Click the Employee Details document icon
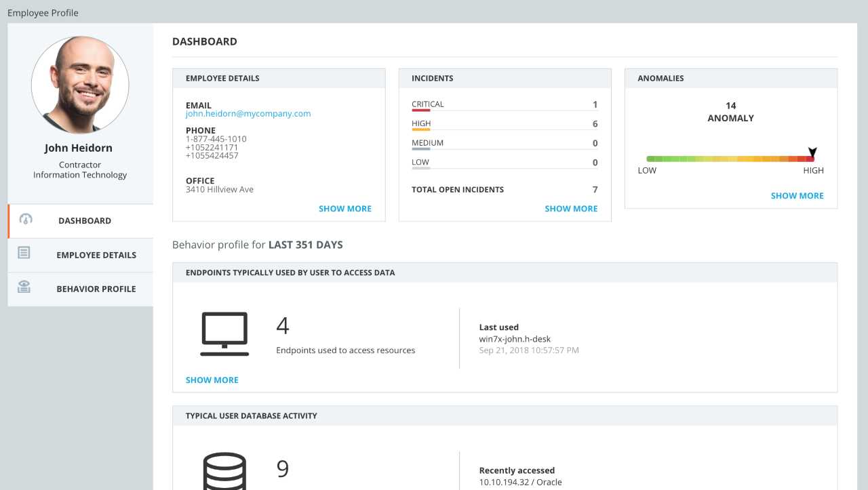This screenshot has width=868, height=490. pos(24,253)
